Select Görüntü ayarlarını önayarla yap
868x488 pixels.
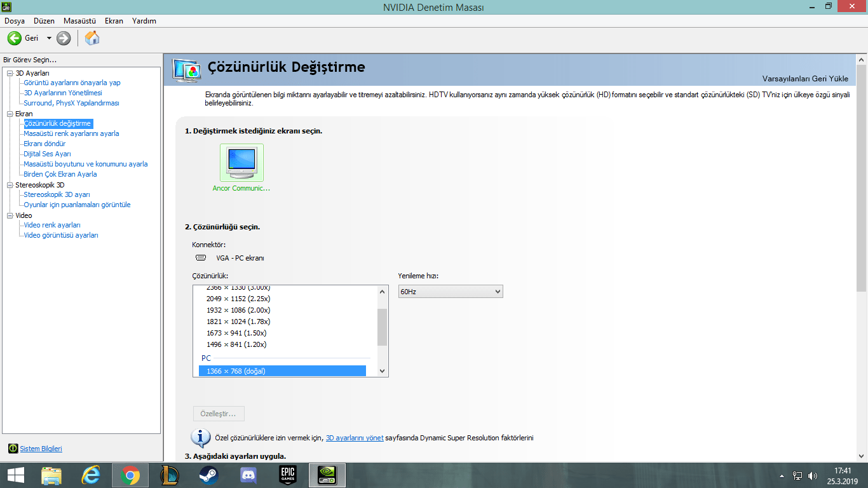(72, 83)
